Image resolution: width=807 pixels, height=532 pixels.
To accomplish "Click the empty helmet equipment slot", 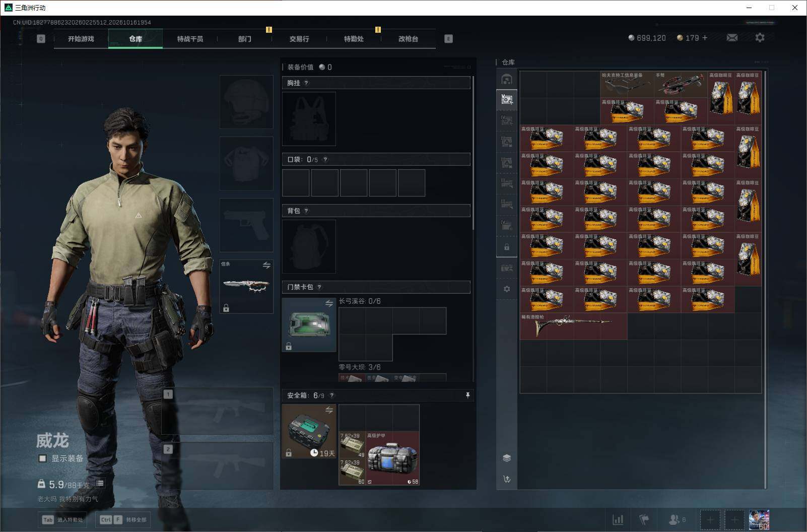I will (x=246, y=102).
